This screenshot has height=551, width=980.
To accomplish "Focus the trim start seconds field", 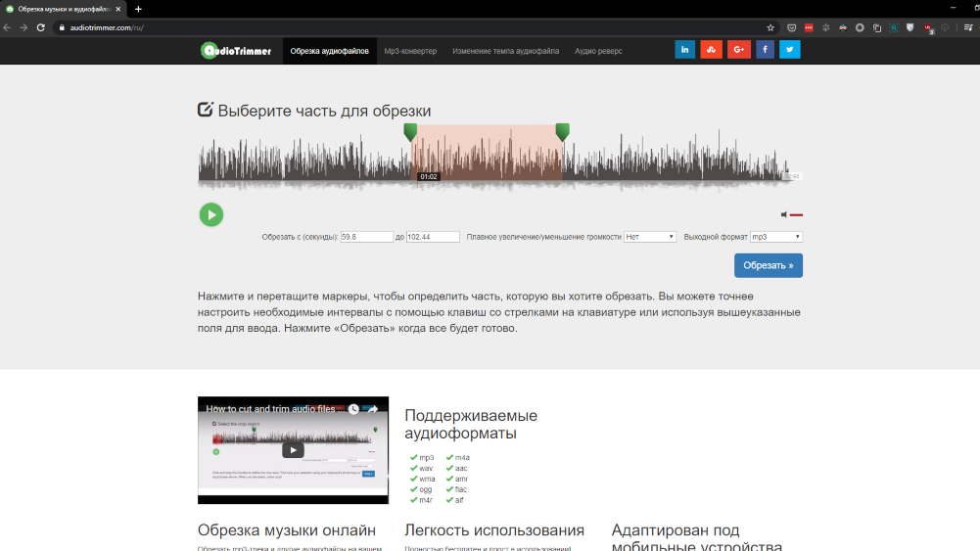I will pos(367,237).
